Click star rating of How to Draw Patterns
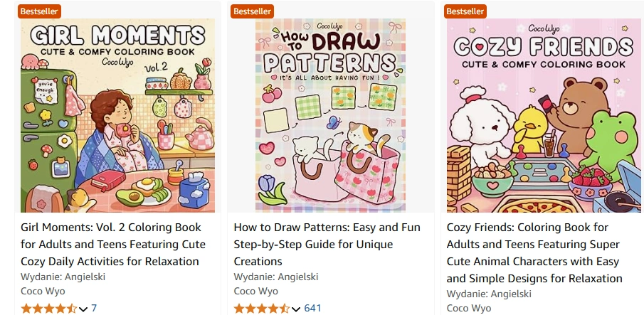Screen dimensions: 644x315 point(261,309)
